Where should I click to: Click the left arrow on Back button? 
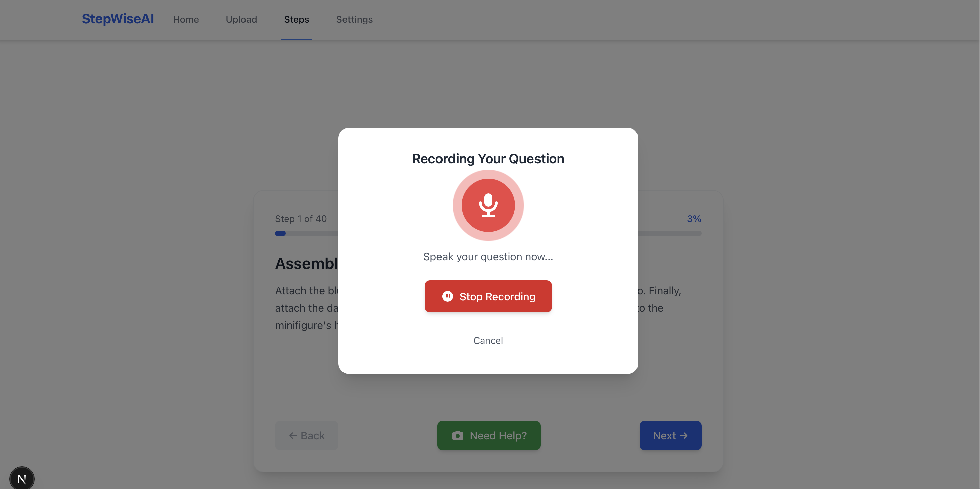[293, 436]
